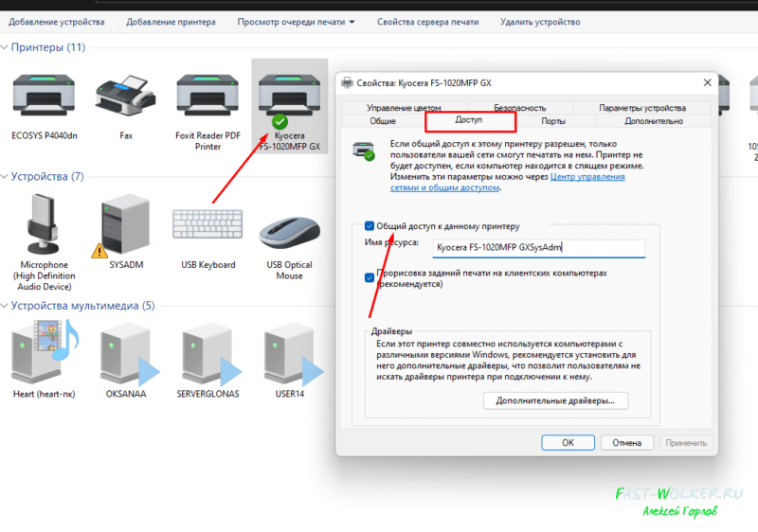Screen dimensions: 758x532
Task: Toggle 'Прорисовка заданий печати' checkbox
Action: 370,277
